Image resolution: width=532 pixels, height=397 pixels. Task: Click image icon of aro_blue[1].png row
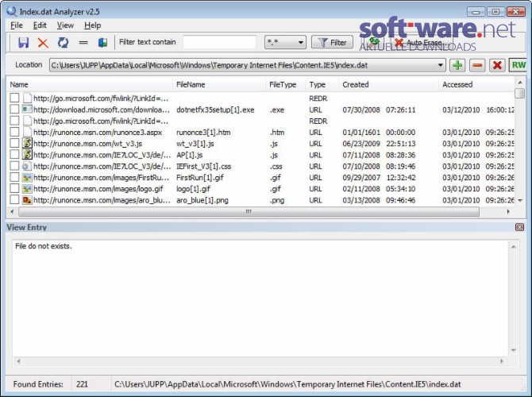(x=27, y=200)
